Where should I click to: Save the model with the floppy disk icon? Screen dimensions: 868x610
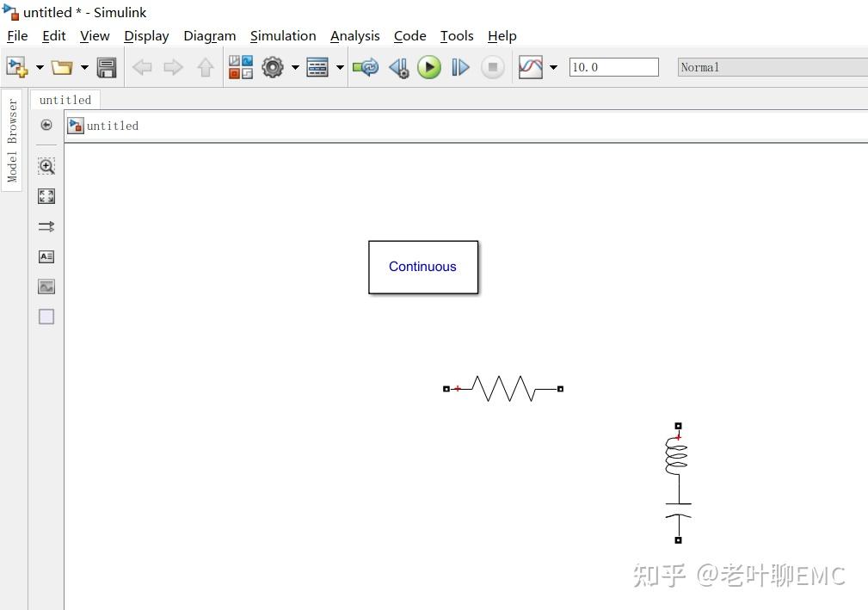pyautogui.click(x=107, y=67)
